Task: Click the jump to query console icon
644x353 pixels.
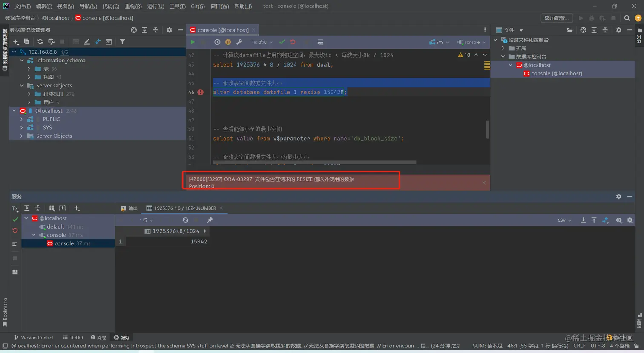Action: 109,42
